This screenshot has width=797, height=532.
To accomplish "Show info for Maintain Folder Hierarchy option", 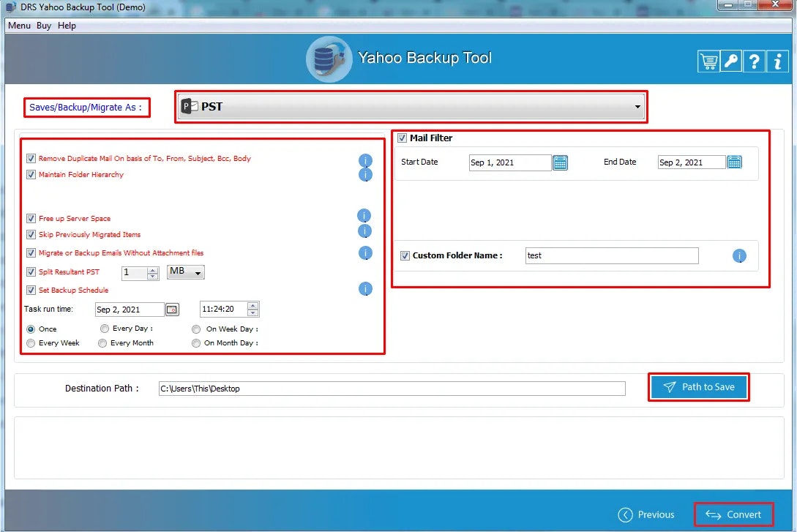I will [x=365, y=175].
